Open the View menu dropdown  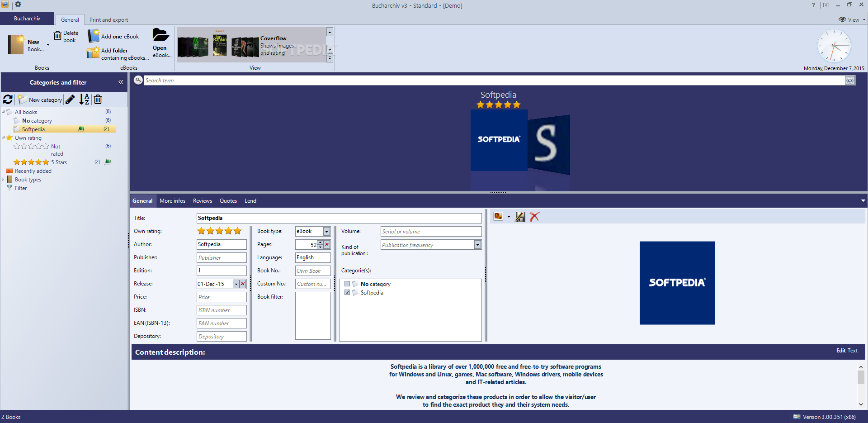click(x=852, y=19)
